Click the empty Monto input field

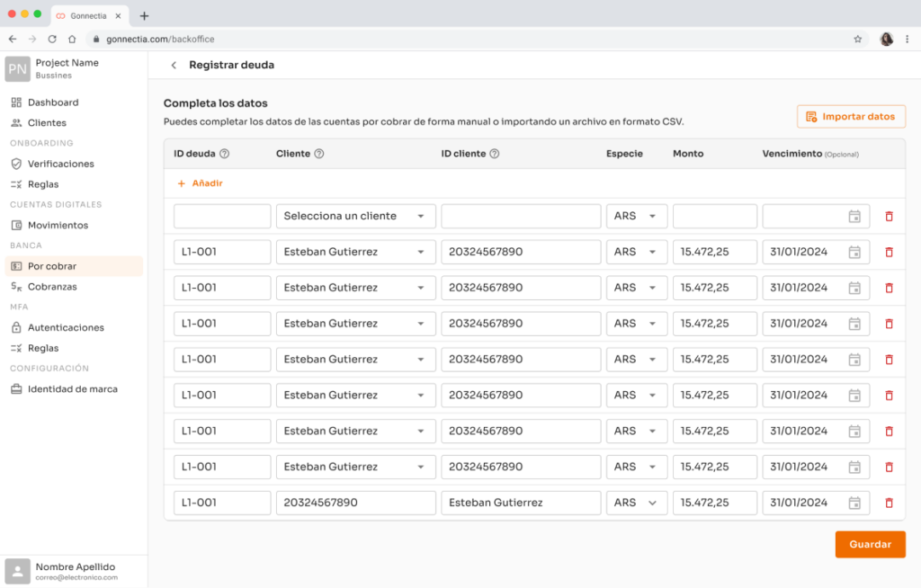tap(715, 216)
